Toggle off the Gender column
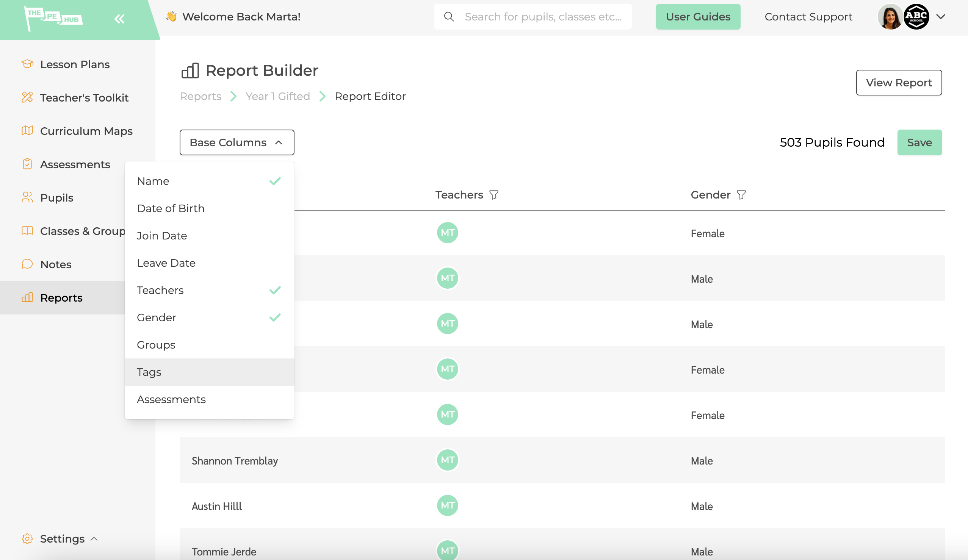This screenshot has width=968, height=560. 275,317
